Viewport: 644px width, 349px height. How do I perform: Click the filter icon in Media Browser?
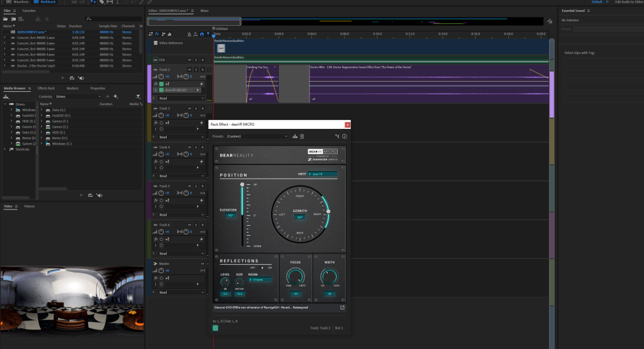(138, 96)
